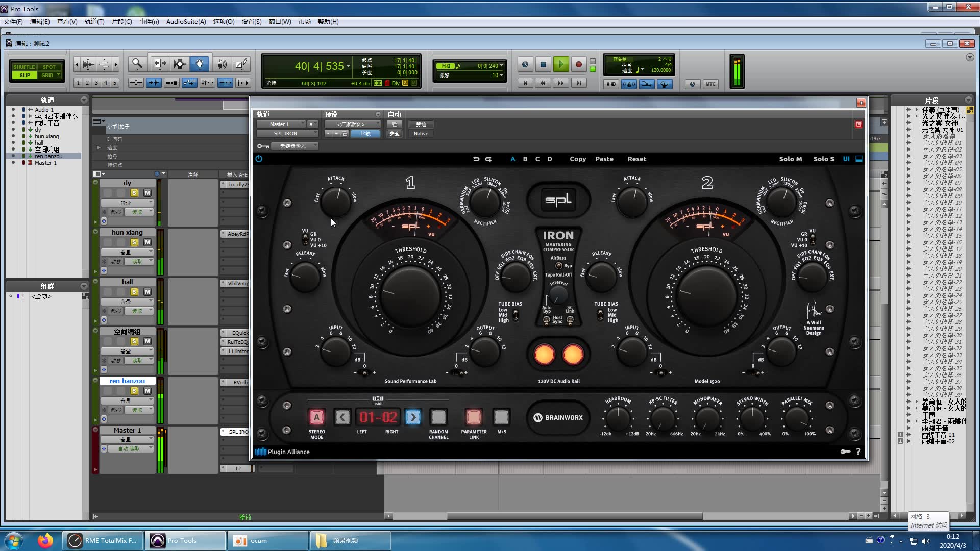Open the 设置(S) menu
Viewport: 980px width, 551px height.
(252, 22)
